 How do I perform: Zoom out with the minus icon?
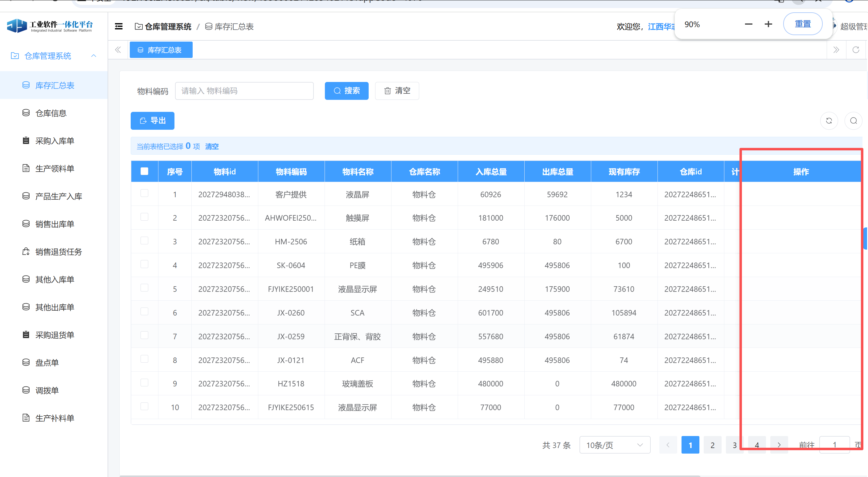[x=748, y=24]
